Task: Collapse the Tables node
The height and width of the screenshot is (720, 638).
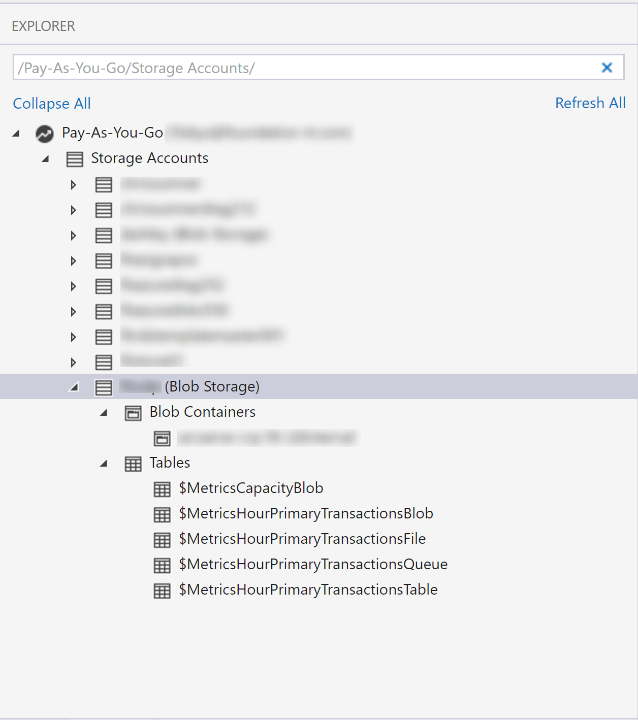Action: 104,464
